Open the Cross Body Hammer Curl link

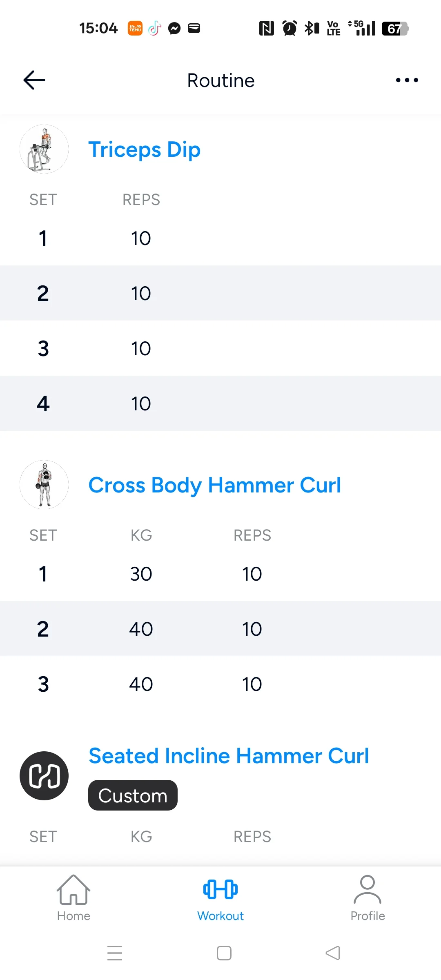click(x=215, y=485)
